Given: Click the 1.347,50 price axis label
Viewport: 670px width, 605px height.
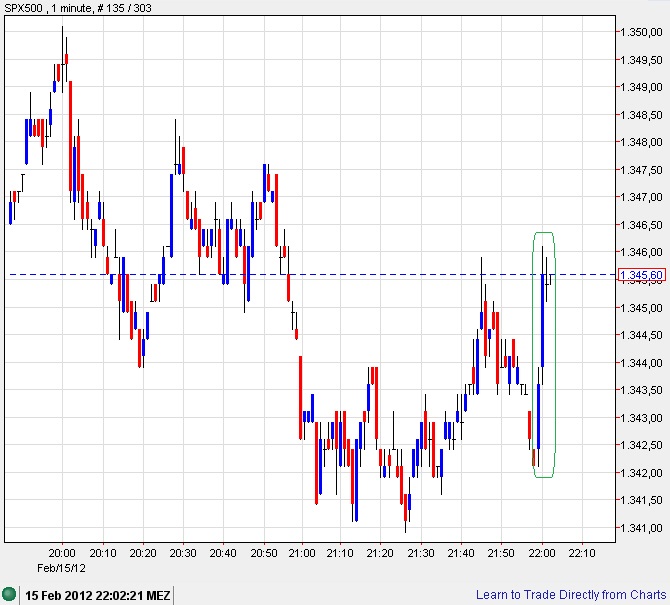Looking at the screenshot, I should click(641, 170).
